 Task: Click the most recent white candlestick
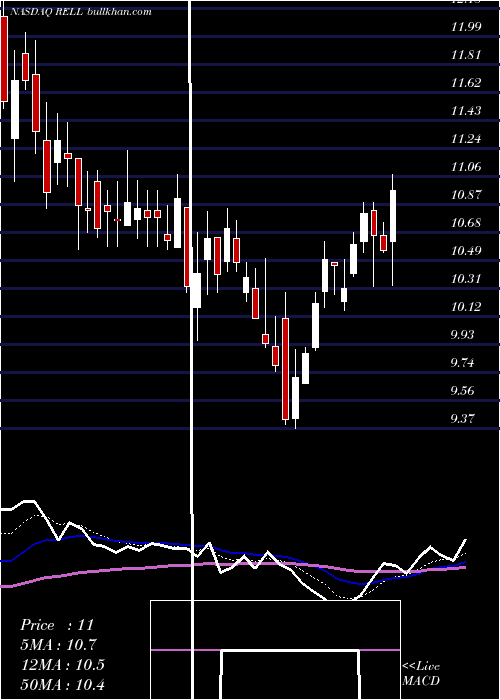tap(393, 216)
